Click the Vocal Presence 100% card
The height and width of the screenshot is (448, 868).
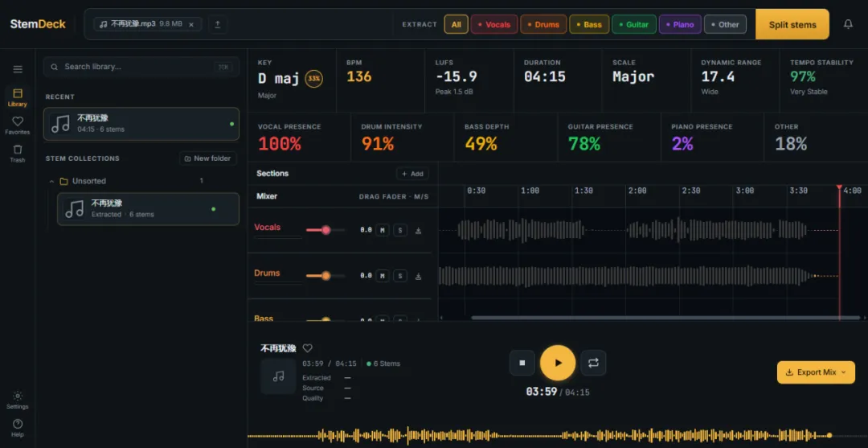tap(299, 138)
